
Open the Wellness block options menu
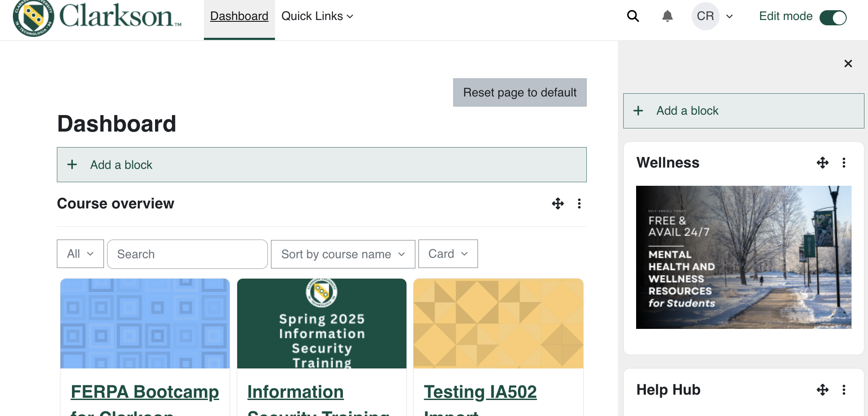tap(844, 163)
